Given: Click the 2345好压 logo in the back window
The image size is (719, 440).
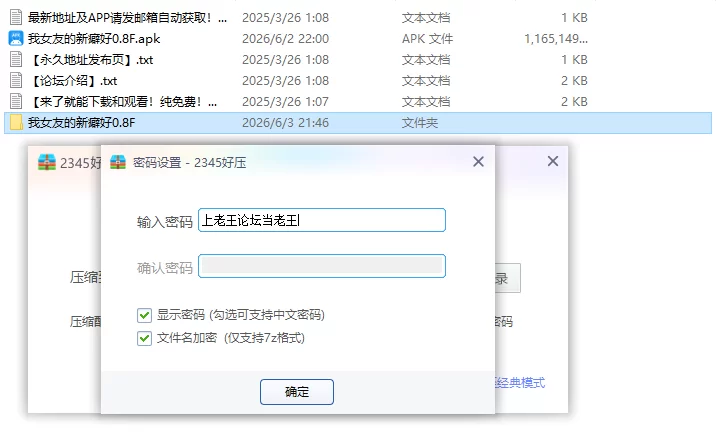Looking at the screenshot, I should pyautogui.click(x=46, y=162).
